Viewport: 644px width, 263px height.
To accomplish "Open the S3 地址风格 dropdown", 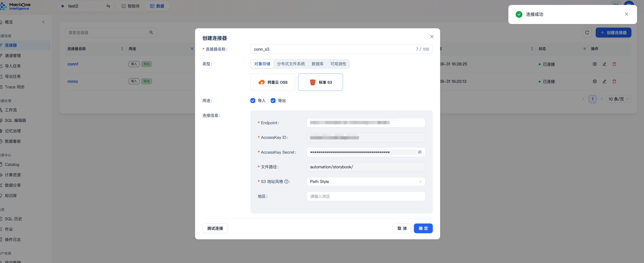I will (x=366, y=182).
